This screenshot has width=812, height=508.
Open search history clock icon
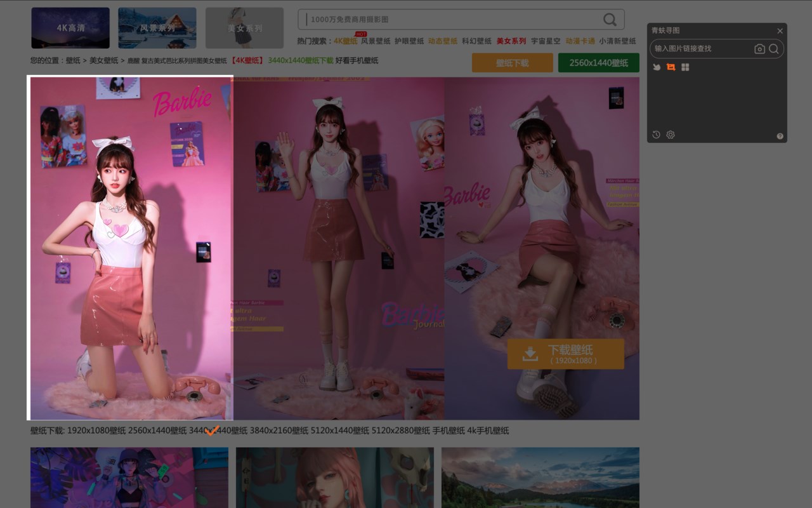point(657,135)
